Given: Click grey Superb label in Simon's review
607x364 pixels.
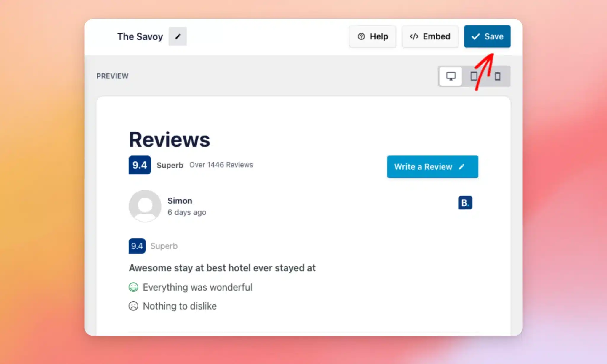Looking at the screenshot, I should pyautogui.click(x=164, y=246).
